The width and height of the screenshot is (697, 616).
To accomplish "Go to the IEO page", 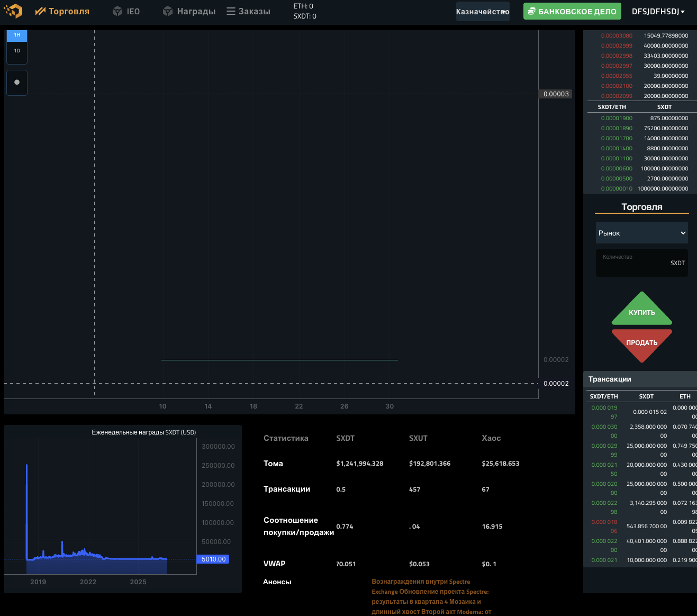I will coord(126,11).
